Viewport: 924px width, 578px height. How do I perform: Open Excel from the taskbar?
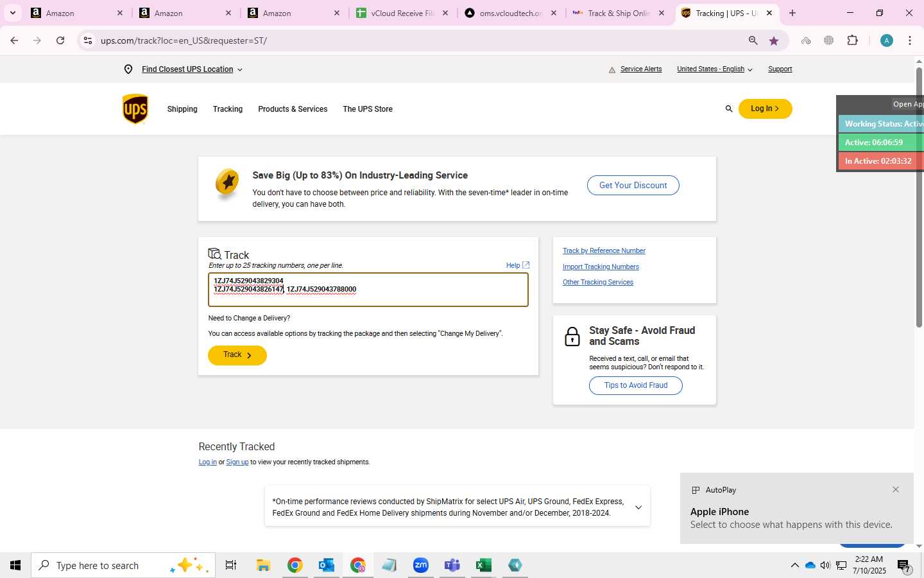pos(484,565)
